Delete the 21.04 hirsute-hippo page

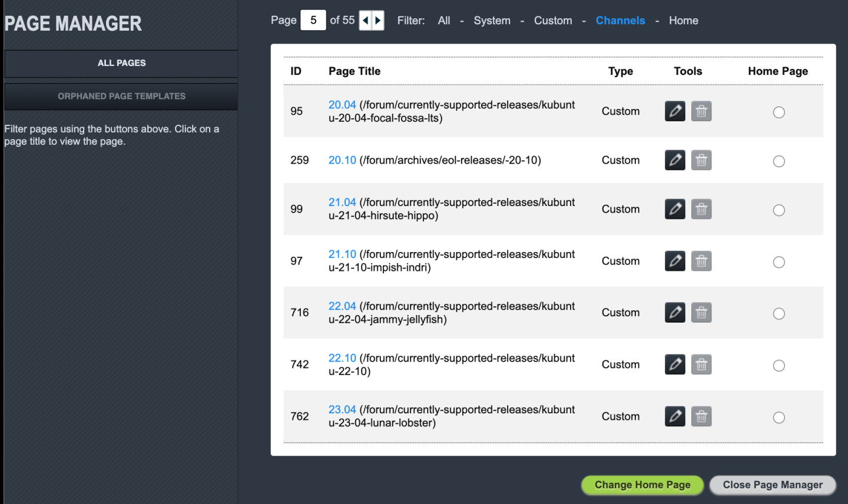pos(701,208)
